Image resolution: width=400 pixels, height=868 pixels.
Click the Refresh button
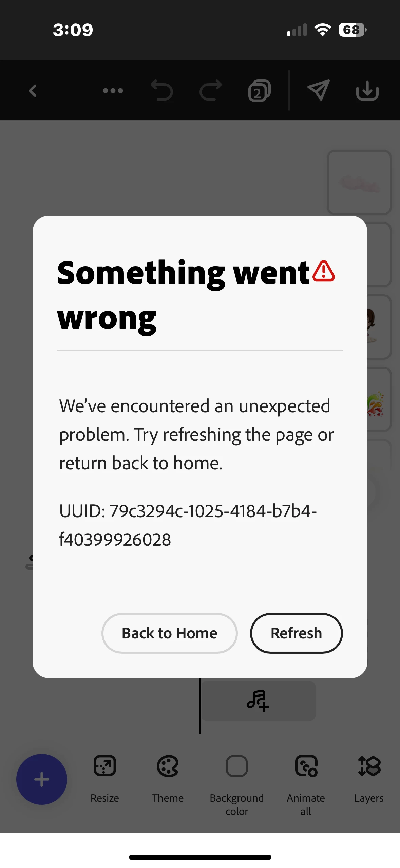[297, 633]
